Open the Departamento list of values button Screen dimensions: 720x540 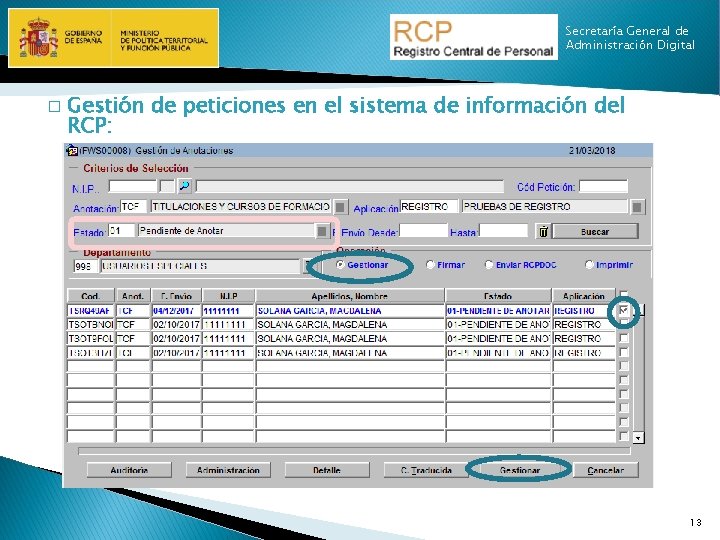click(x=307, y=266)
